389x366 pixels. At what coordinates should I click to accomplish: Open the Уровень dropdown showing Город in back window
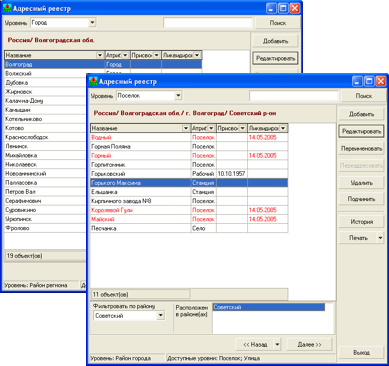pos(92,23)
